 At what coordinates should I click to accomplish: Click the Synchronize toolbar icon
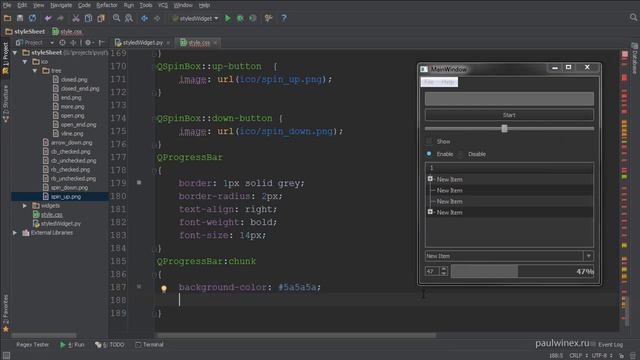pos(32,18)
